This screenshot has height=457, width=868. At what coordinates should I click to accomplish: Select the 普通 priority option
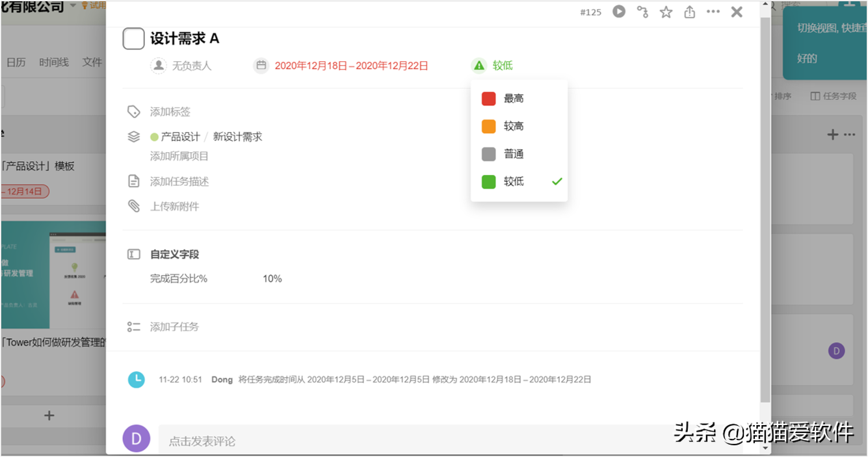pyautogui.click(x=513, y=153)
